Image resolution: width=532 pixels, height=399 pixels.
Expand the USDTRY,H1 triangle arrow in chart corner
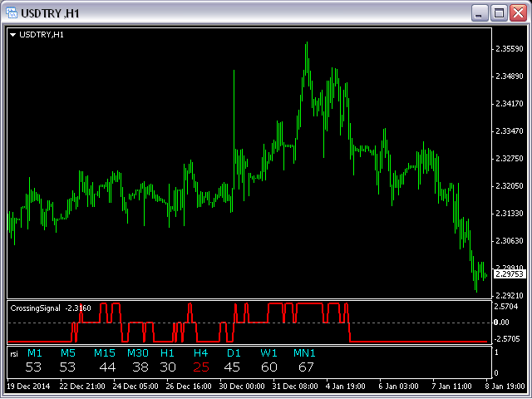[x=13, y=35]
